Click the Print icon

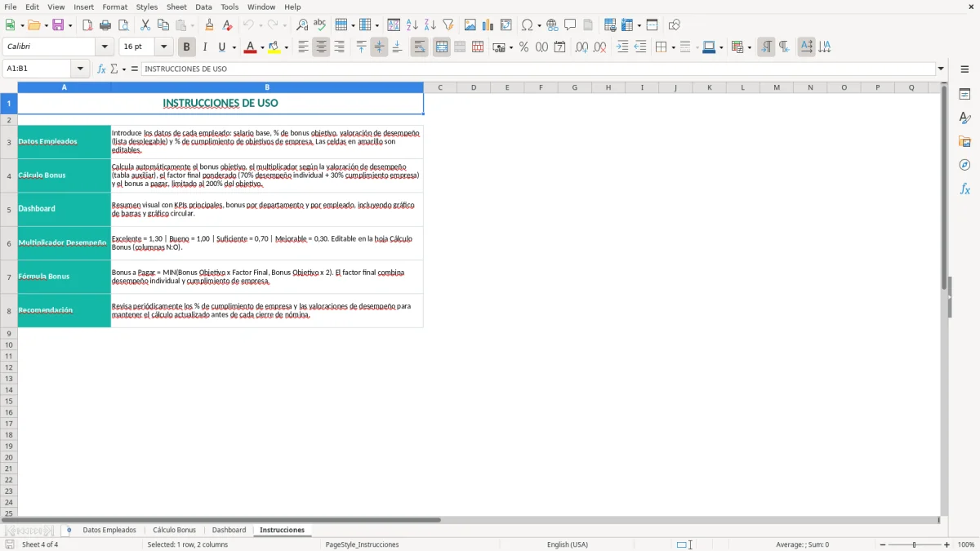click(105, 25)
